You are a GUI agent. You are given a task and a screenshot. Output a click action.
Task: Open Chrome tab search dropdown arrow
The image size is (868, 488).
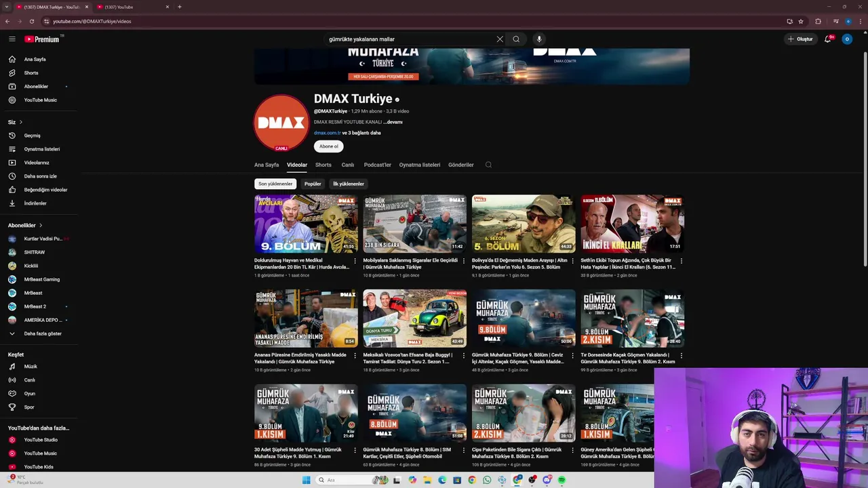(7, 7)
